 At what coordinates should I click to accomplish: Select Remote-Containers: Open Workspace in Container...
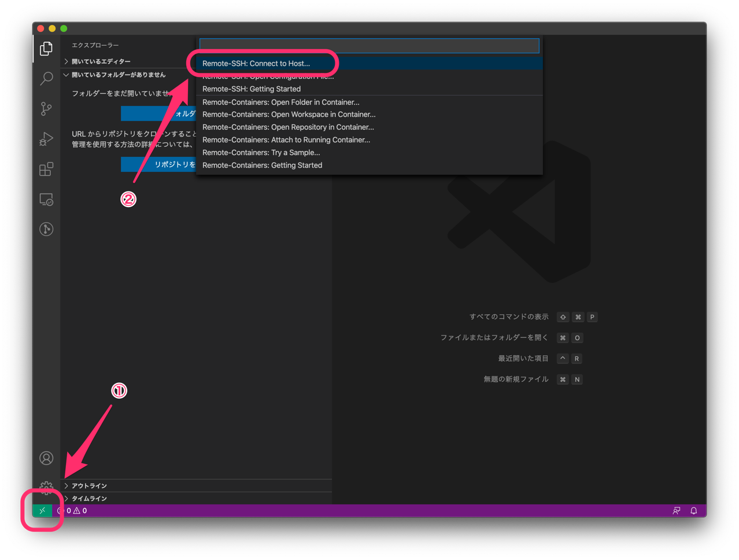pos(369,115)
